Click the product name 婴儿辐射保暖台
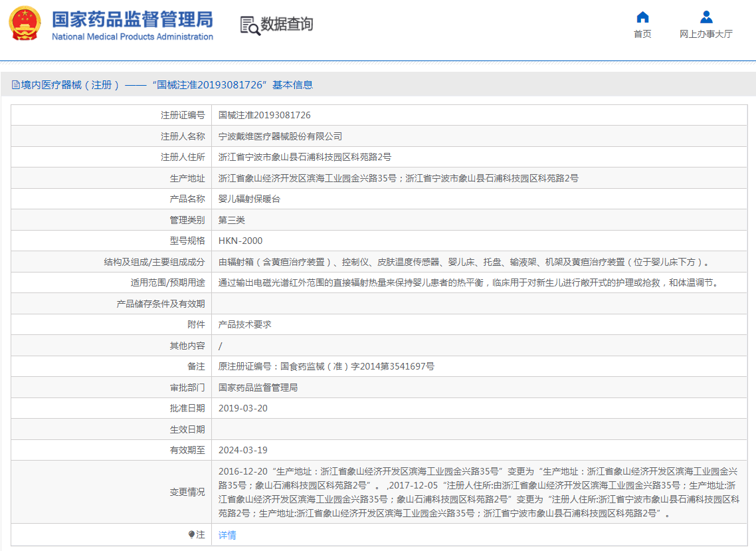756x551 pixels. [249, 199]
